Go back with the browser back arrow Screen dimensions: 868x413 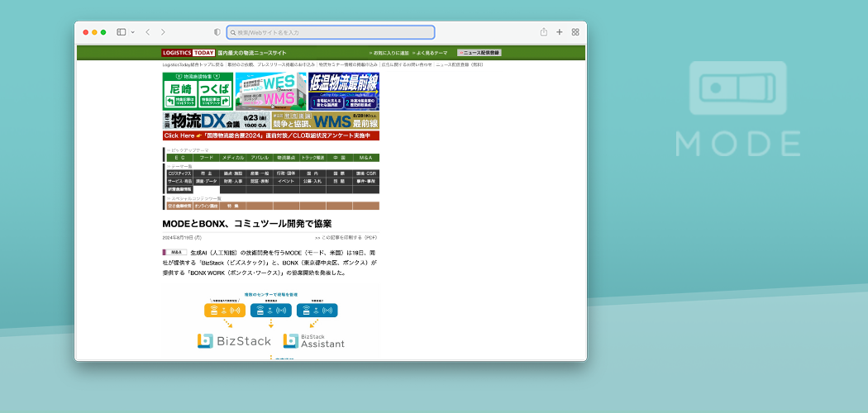click(147, 32)
